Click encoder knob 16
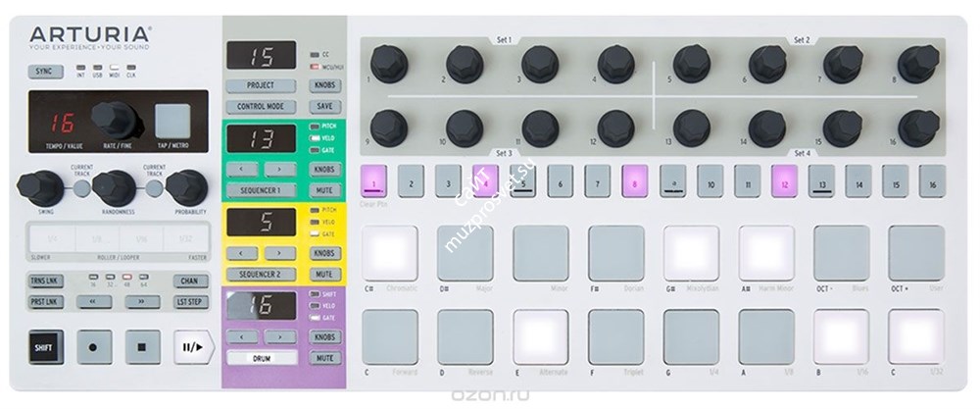Screen dimensions: 980x409 click(918, 128)
